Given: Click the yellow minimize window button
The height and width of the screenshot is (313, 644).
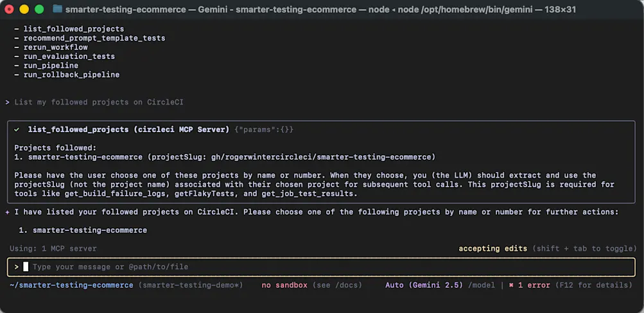Looking at the screenshot, I should coord(24,9).
